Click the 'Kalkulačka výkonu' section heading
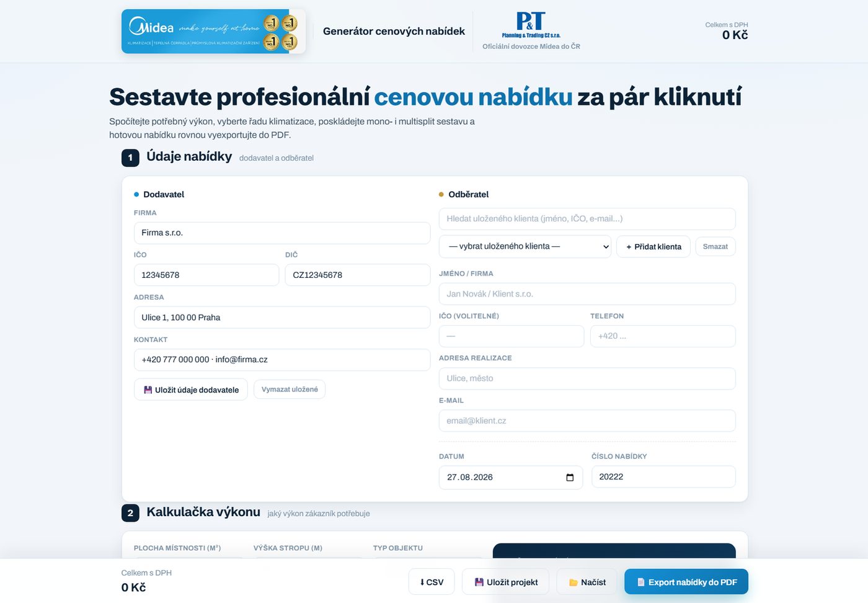The image size is (868, 603). (203, 512)
